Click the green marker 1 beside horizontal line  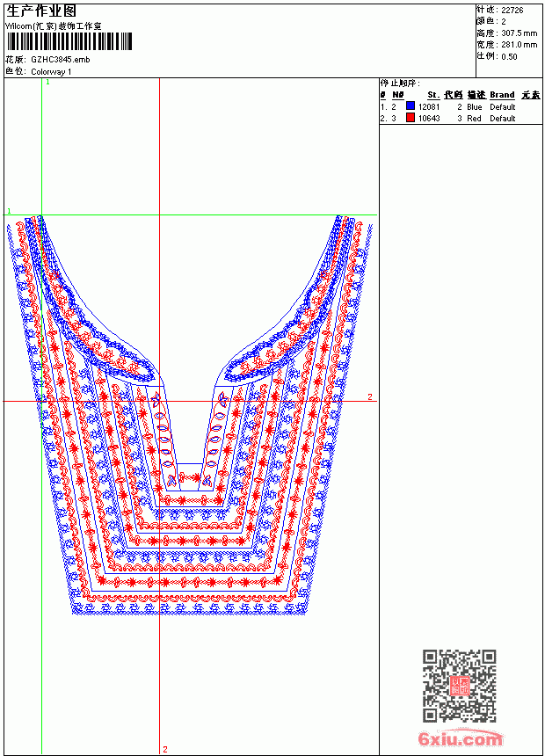9,211
